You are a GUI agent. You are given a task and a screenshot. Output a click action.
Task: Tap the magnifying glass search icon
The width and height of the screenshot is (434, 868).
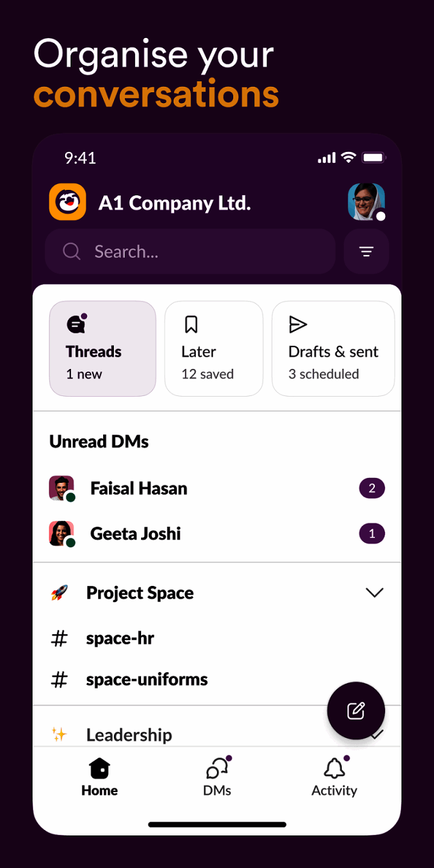[72, 251]
